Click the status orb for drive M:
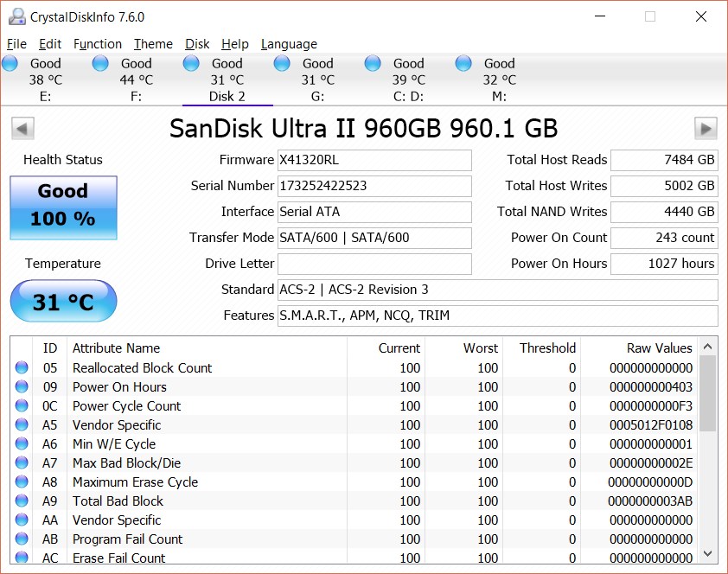The width and height of the screenshot is (728, 574). pyautogui.click(x=463, y=63)
